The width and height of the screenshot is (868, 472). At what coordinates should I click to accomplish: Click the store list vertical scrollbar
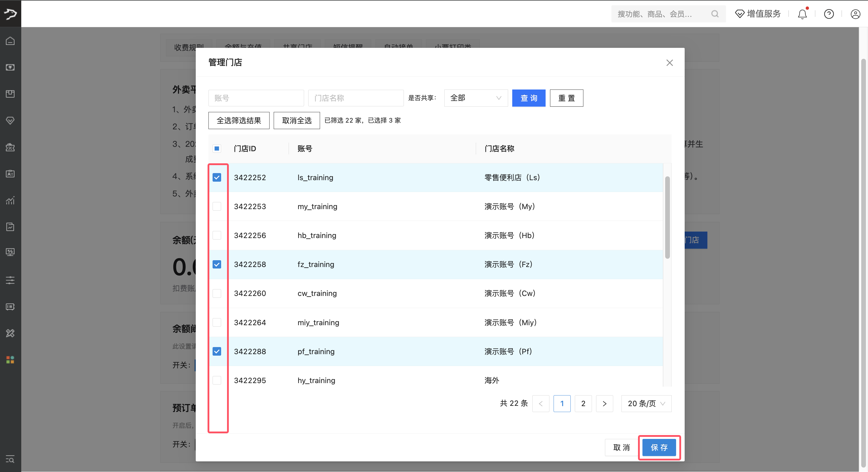pyautogui.click(x=667, y=217)
